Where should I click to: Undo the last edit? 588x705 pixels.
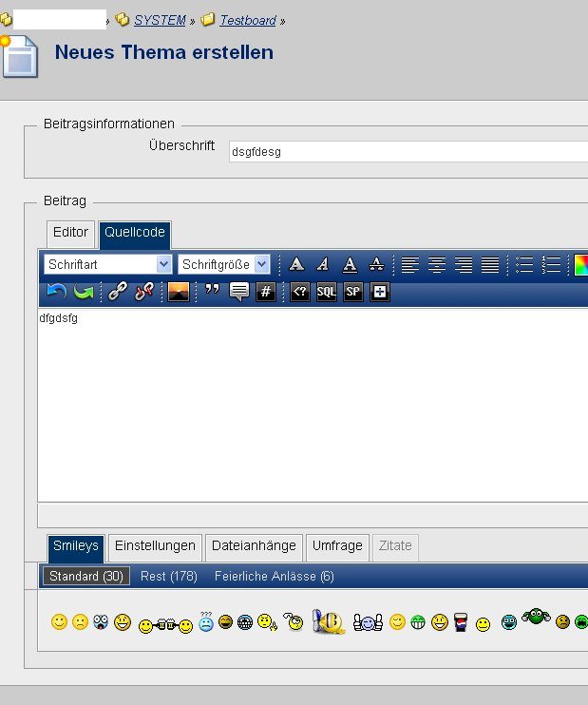[57, 292]
